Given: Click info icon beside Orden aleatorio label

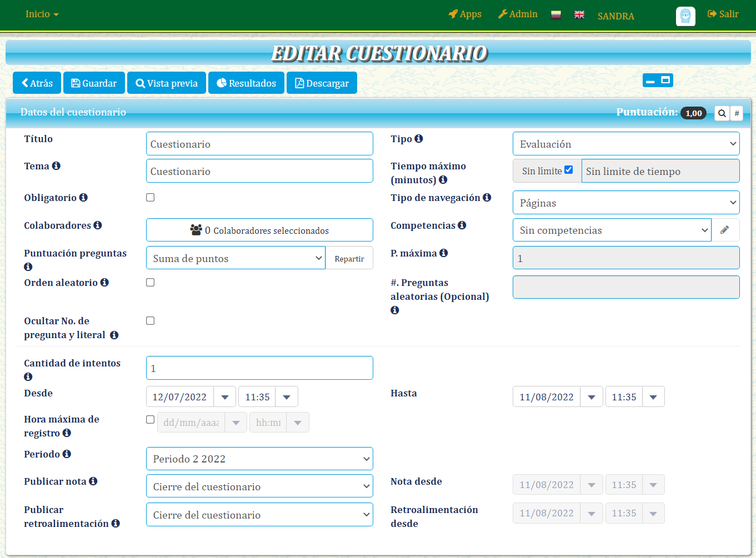Looking at the screenshot, I should click(x=104, y=283).
